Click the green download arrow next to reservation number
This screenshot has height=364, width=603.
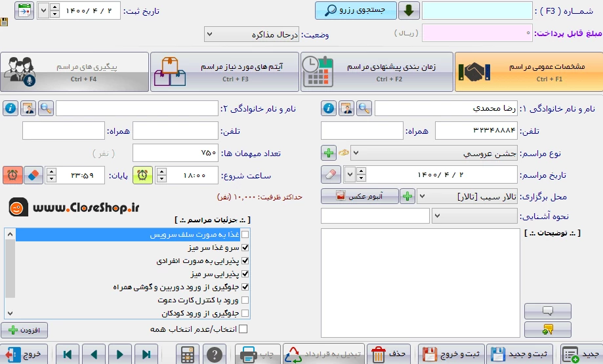[409, 10]
